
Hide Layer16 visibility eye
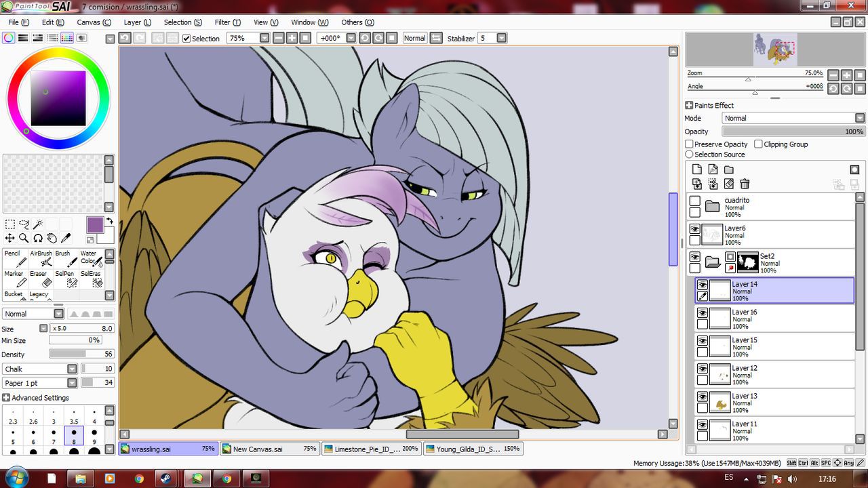pos(703,312)
